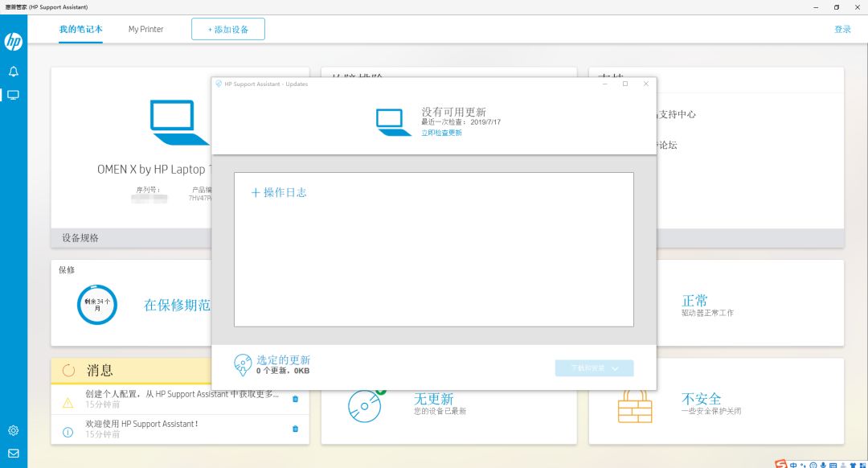Minimize the main 惠普管家 window

coord(816,7)
